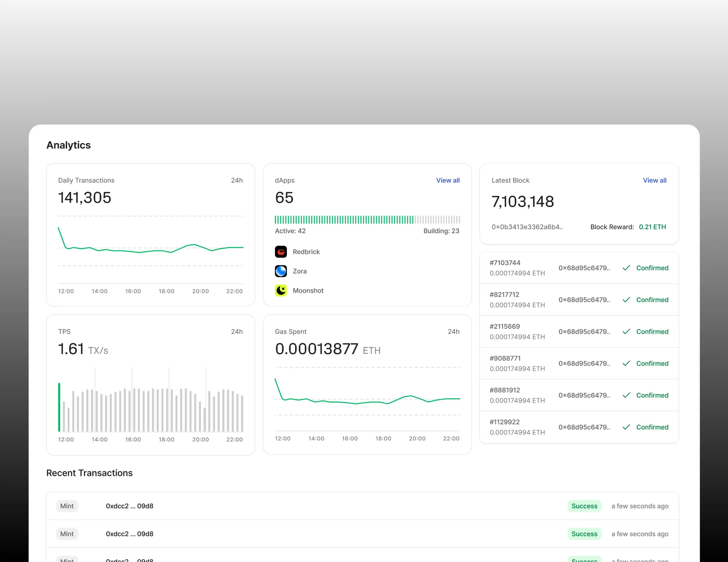This screenshot has width=728, height=562.
Task: Open block #8881912 row
Action: click(579, 395)
